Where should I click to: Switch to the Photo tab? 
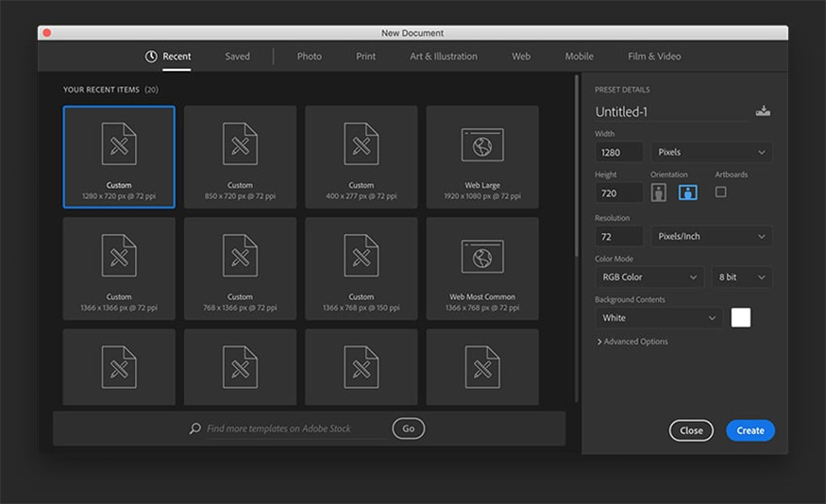tap(310, 57)
